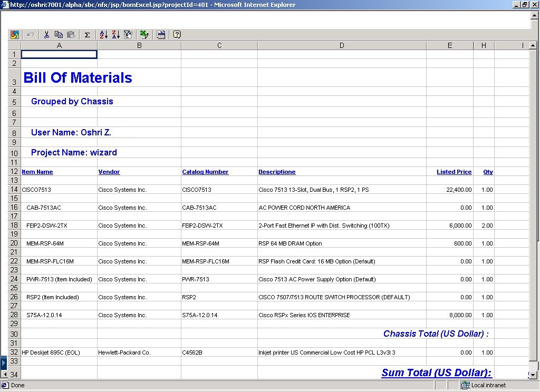Sort ascending with the A-Z icon
This screenshot has height=392, width=540.
(103, 35)
